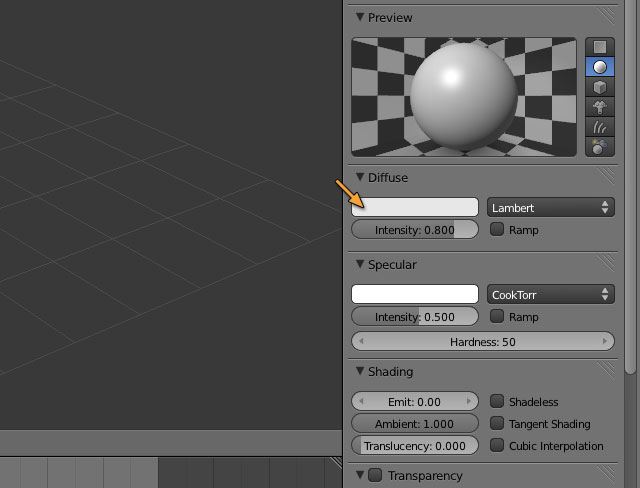Open the Lambert diffuse shader dropdown
Image resolution: width=640 pixels, height=488 pixels.
[551, 208]
